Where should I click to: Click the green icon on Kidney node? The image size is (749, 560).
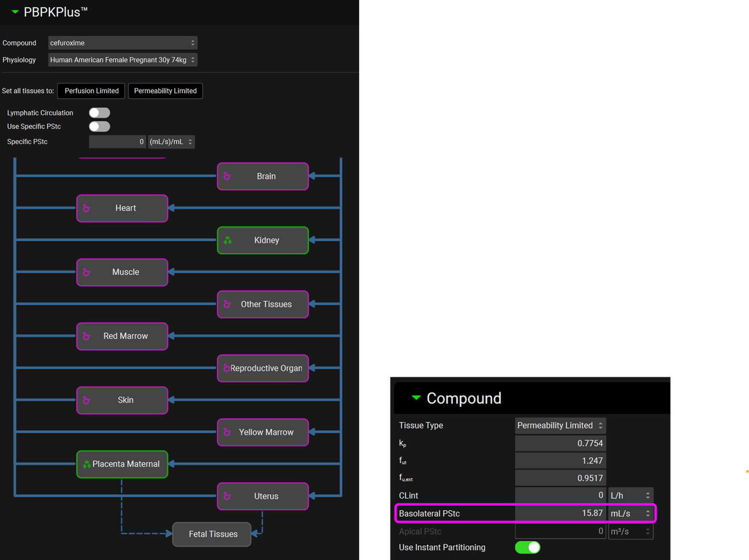228,240
